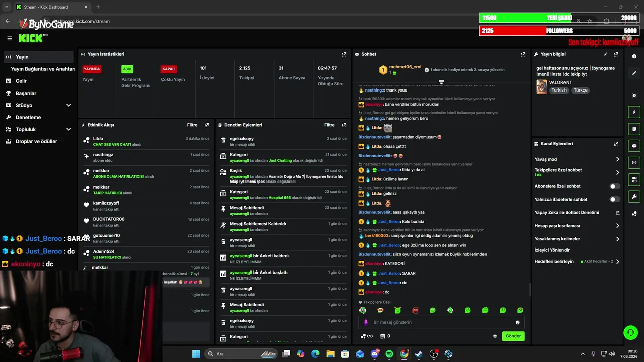The height and width of the screenshot is (362, 644).
Task: Expand the Topluluk sidebar section
Action: point(69,129)
